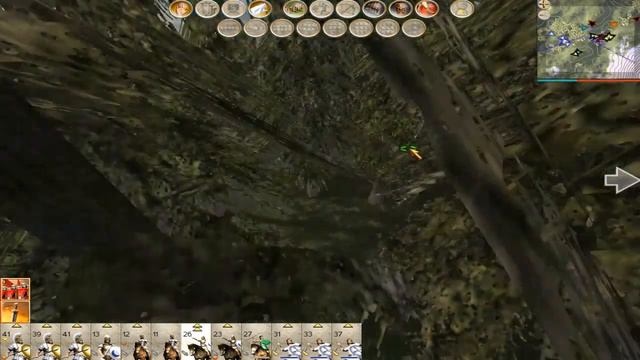Toggle the dark highlighted eighth top-row button
The image size is (640, 360).
tap(374, 8)
